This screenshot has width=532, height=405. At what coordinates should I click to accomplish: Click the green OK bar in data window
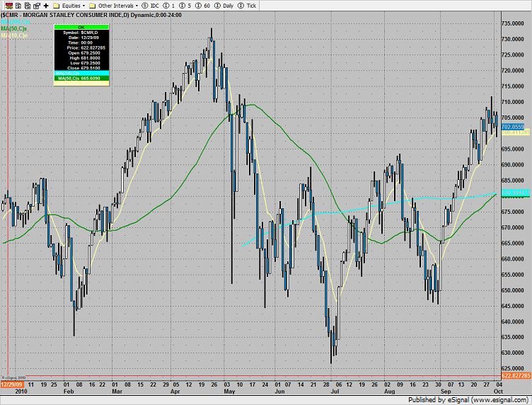coord(81,27)
